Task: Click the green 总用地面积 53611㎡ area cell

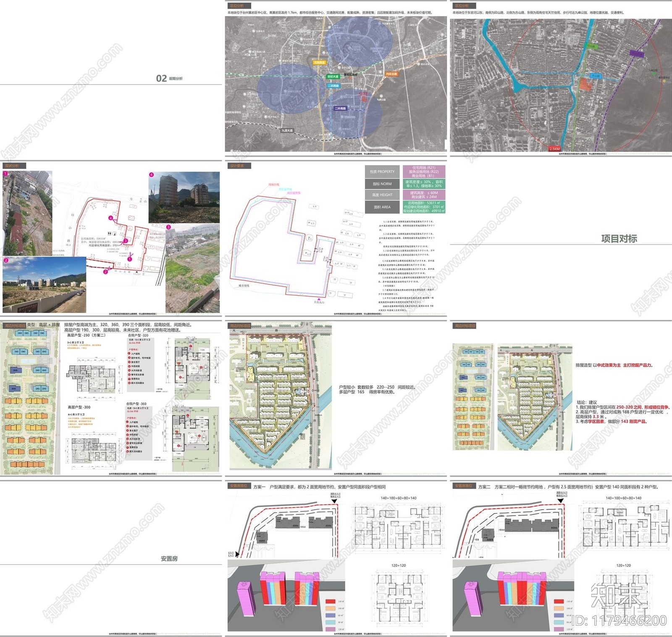Action: point(424,207)
